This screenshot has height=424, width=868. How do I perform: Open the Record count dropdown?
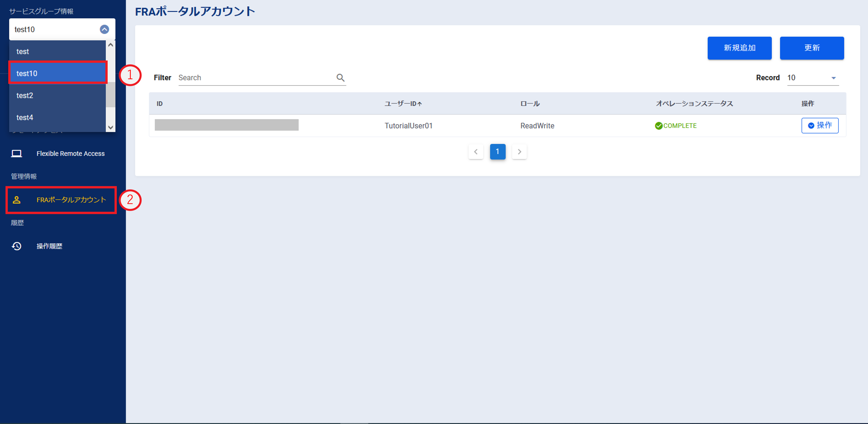click(812, 78)
